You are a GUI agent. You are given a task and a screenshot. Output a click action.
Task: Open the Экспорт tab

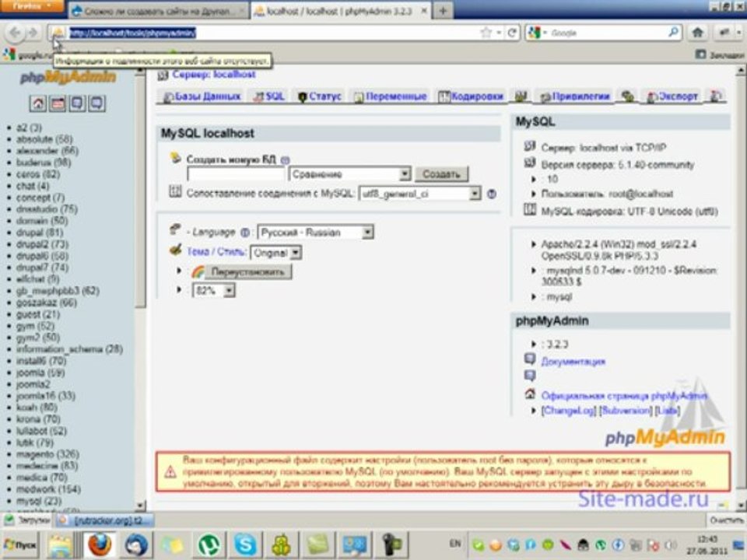pyautogui.click(x=672, y=96)
